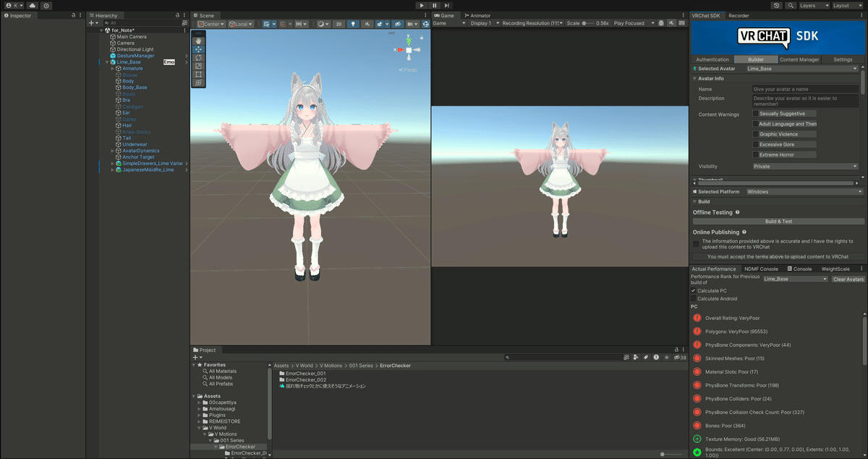The width and height of the screenshot is (868, 459).
Task: Toggle 2D view mode in Scene
Action: pyautogui.click(x=338, y=24)
